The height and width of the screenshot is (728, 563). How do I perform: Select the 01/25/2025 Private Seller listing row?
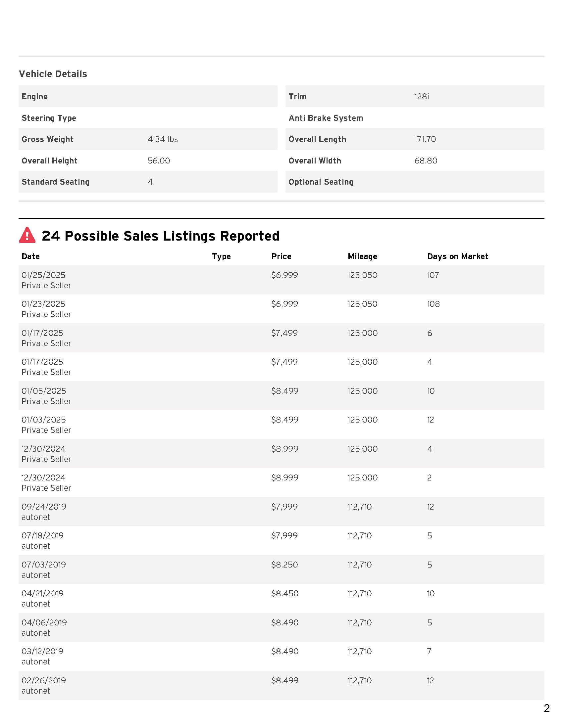point(281,280)
